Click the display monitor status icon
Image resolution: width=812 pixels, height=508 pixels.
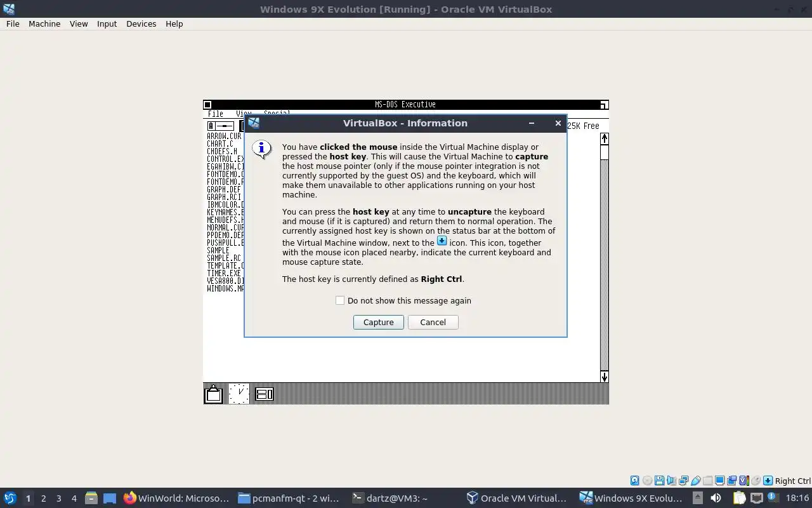(x=720, y=481)
